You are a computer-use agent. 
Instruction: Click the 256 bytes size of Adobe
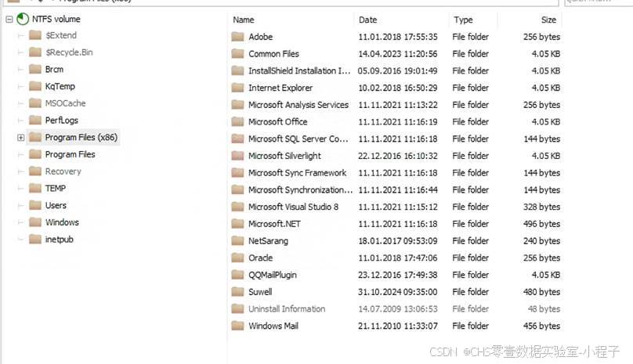pos(542,37)
